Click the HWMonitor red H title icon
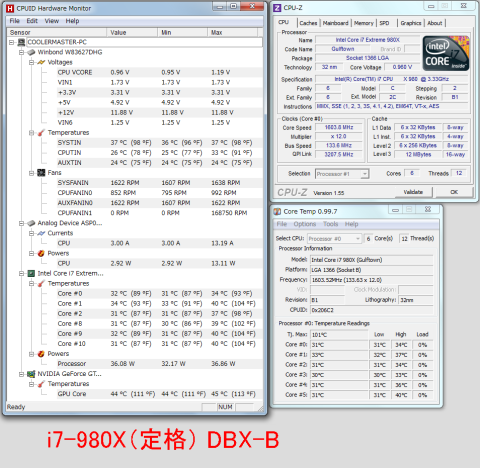The image size is (480, 468). [x=10, y=8]
